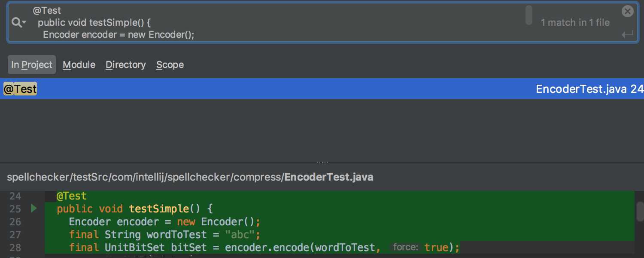Select the @Test result row
644x258 pixels.
click(x=322, y=89)
